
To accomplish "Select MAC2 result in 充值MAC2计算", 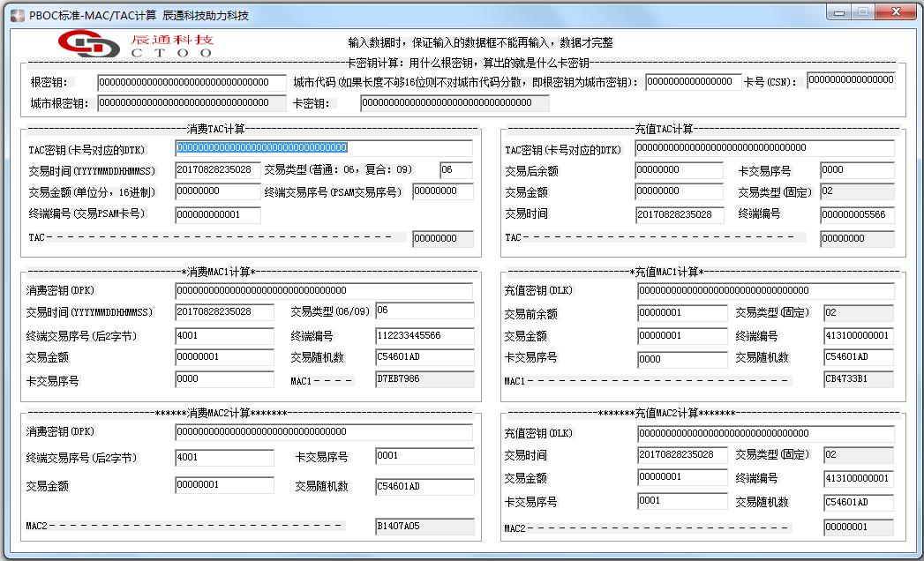I will click(x=859, y=527).
